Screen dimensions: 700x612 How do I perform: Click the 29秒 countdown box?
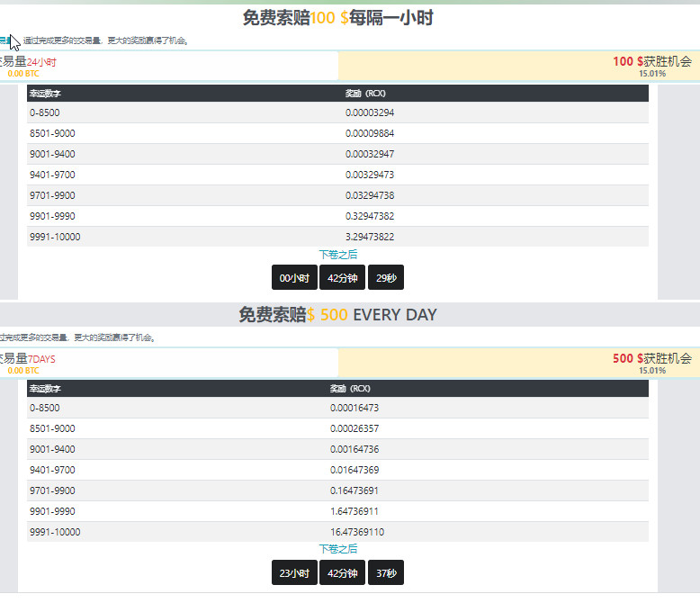(x=385, y=278)
